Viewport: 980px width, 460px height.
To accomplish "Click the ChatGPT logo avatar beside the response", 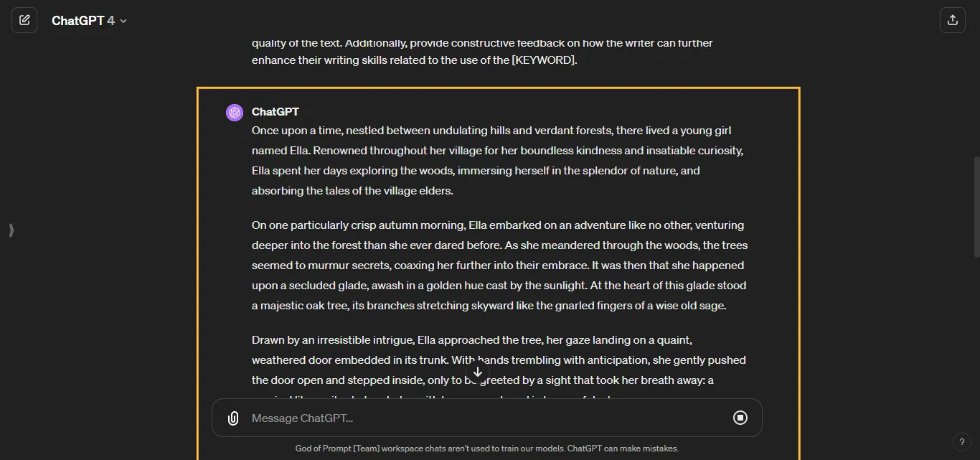I will pos(234,112).
